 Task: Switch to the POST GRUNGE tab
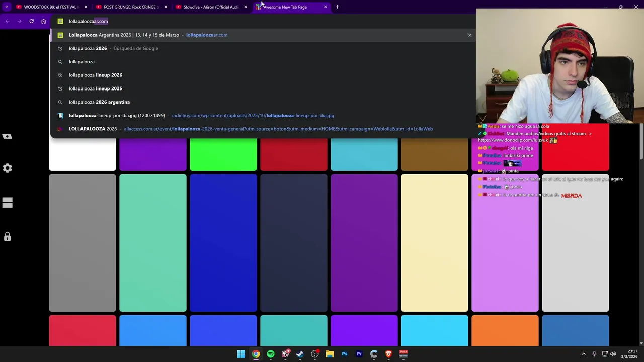(131, 7)
